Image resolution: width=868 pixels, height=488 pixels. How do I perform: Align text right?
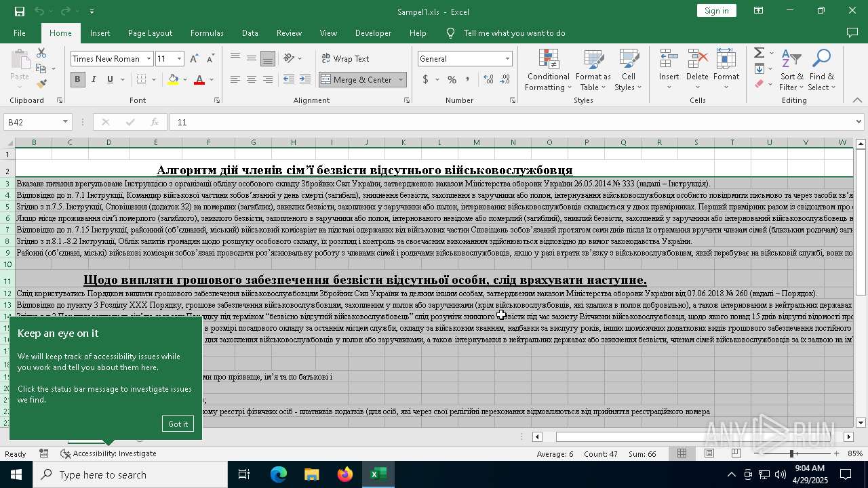coord(268,79)
